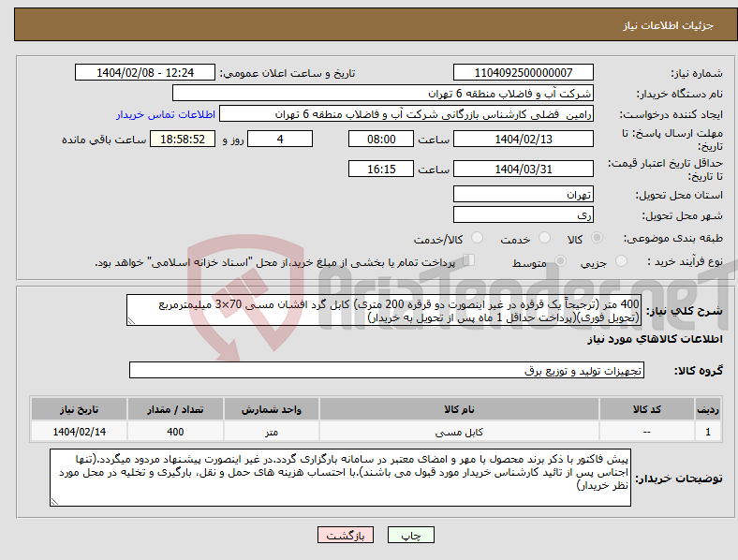Click the price validity date 1404/03/31
The height and width of the screenshot is (560, 738).
tap(524, 169)
